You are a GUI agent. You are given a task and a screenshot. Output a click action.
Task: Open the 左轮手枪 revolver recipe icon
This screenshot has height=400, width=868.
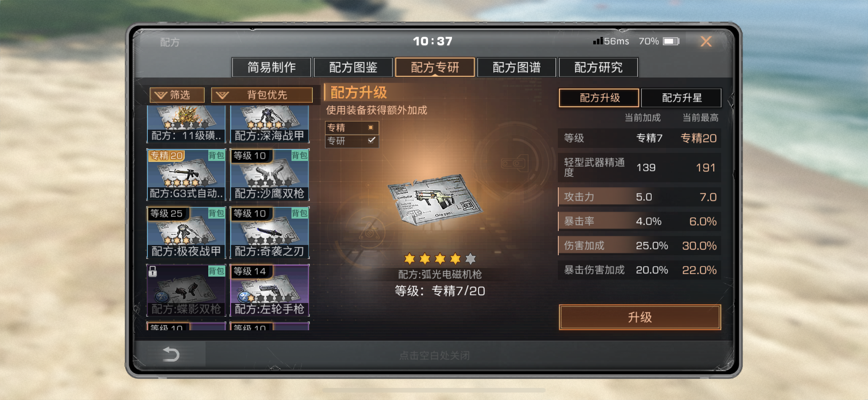click(269, 290)
